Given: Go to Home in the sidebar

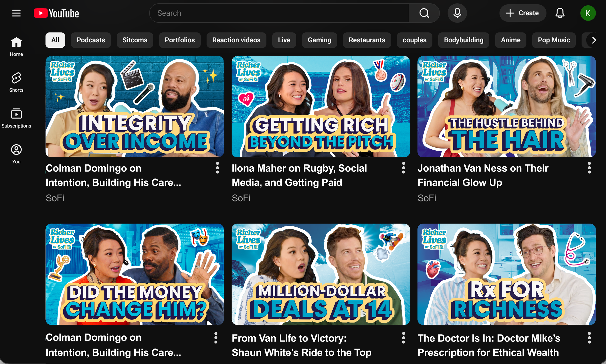Looking at the screenshot, I should (x=16, y=46).
